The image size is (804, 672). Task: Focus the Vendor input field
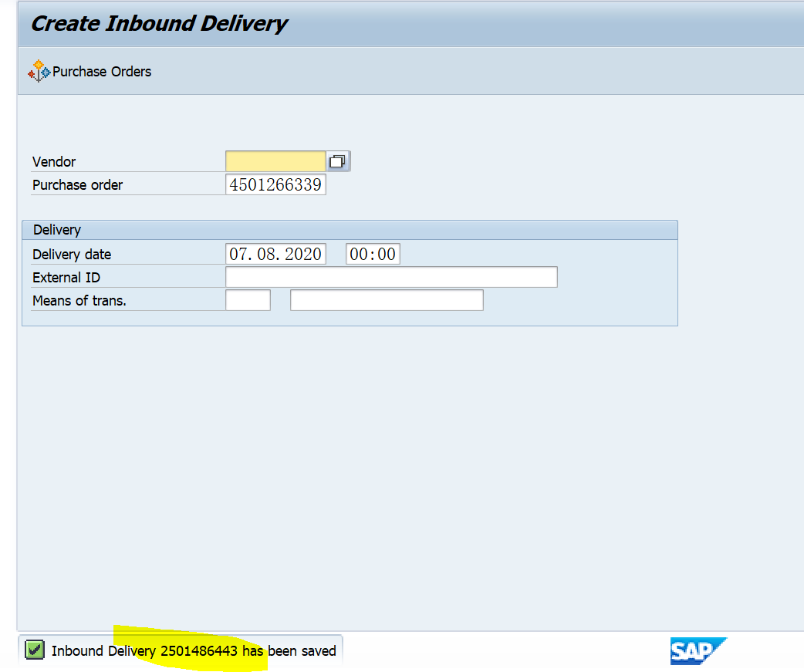[275, 161]
